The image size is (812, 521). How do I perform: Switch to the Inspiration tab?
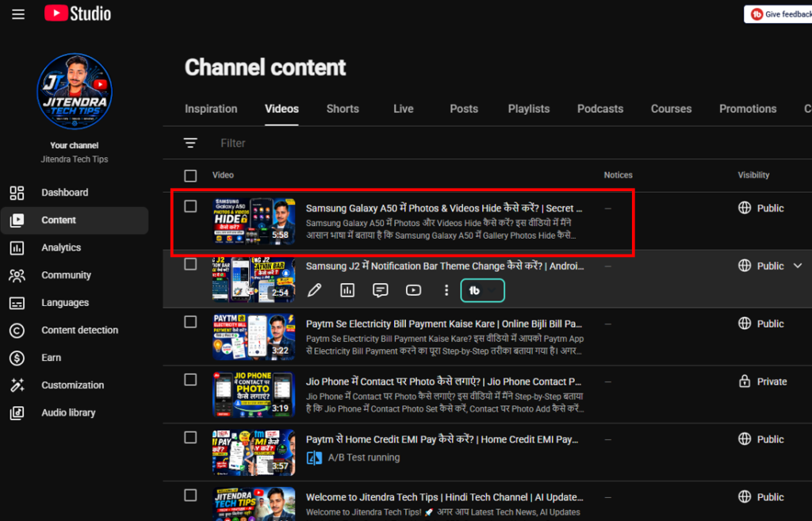tap(211, 109)
